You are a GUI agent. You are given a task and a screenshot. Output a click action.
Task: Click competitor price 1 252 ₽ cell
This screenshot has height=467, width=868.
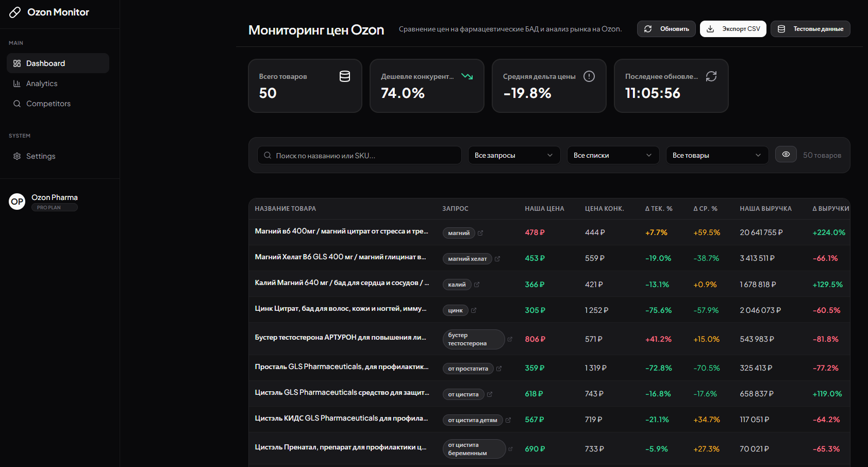pyautogui.click(x=597, y=310)
